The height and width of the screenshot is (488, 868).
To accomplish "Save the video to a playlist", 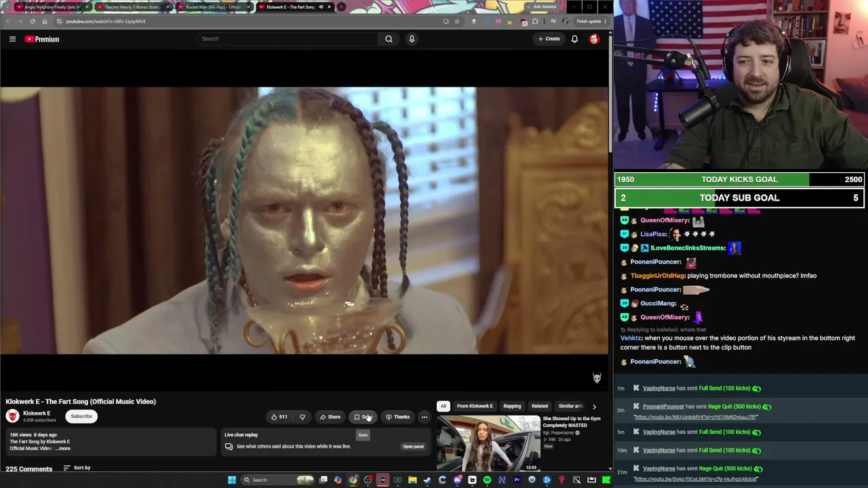I will tap(364, 417).
